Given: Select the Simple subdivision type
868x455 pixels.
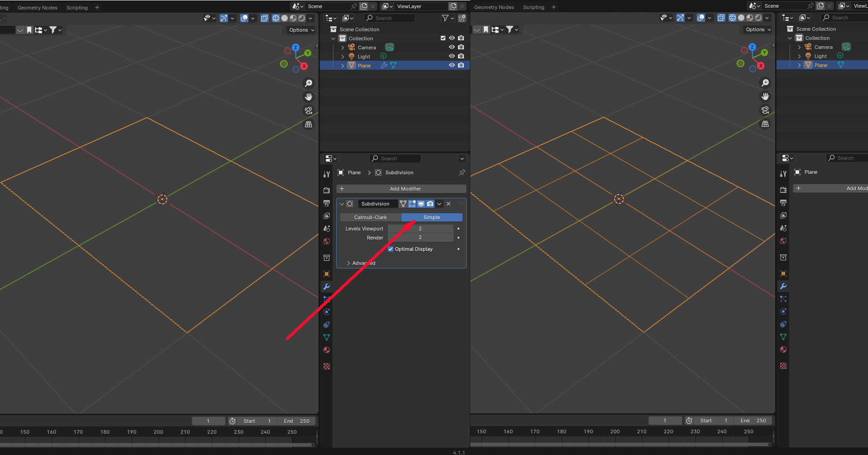Looking at the screenshot, I should [431, 217].
